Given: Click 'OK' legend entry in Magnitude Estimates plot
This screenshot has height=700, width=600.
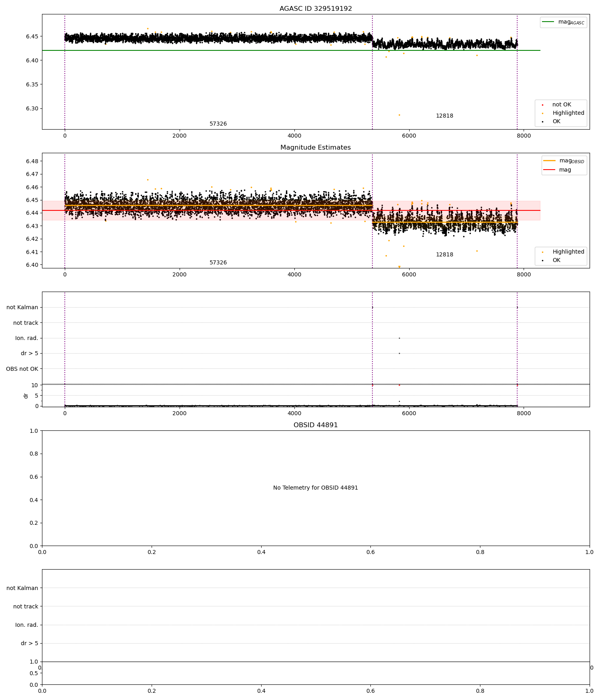Looking at the screenshot, I should click(x=556, y=260).
